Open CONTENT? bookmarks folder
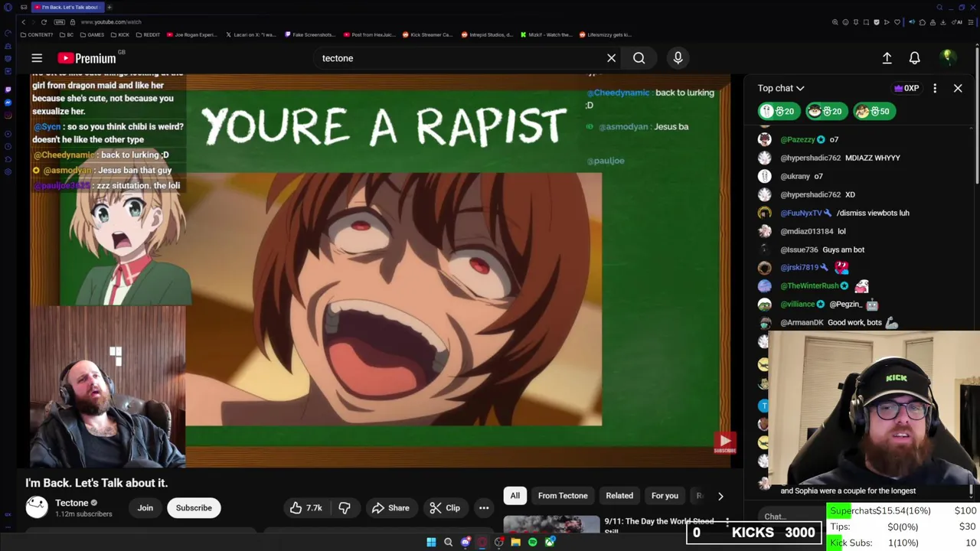 38,34
